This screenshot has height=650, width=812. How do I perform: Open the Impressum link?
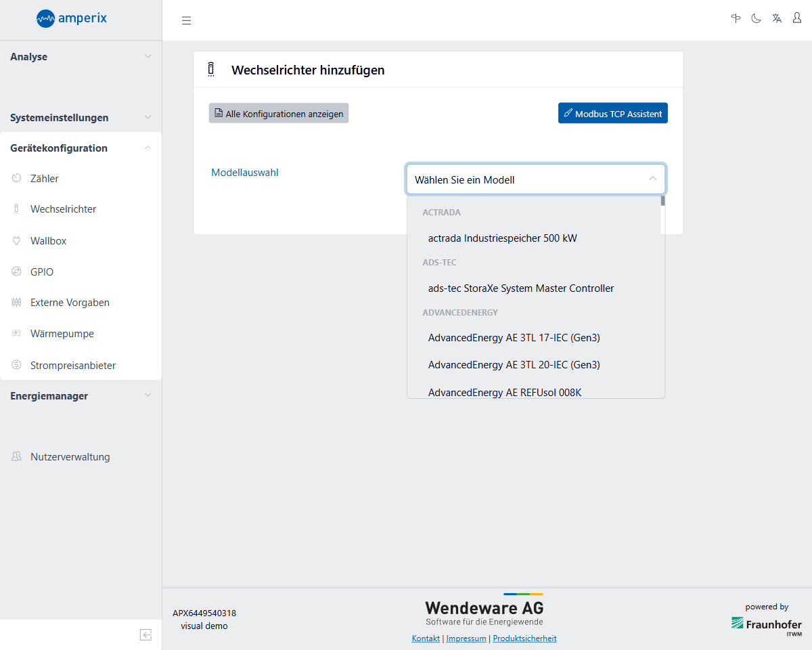coord(466,638)
